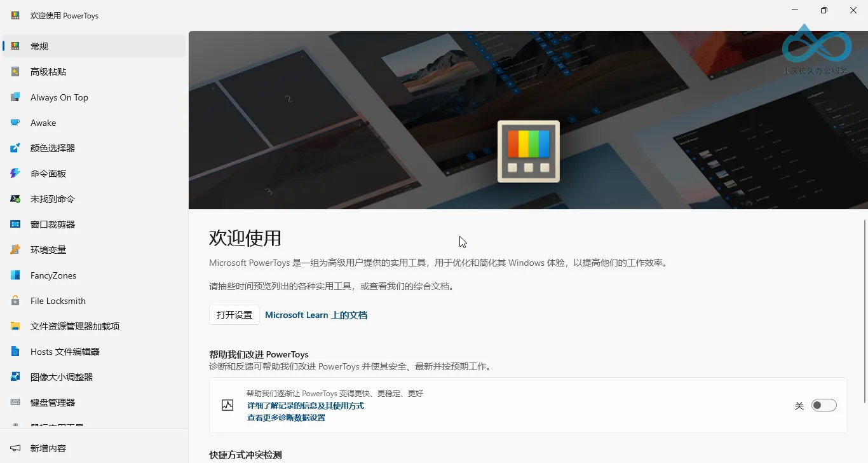Switch to the 颜色选择器 page
The image size is (868, 463).
(94, 148)
